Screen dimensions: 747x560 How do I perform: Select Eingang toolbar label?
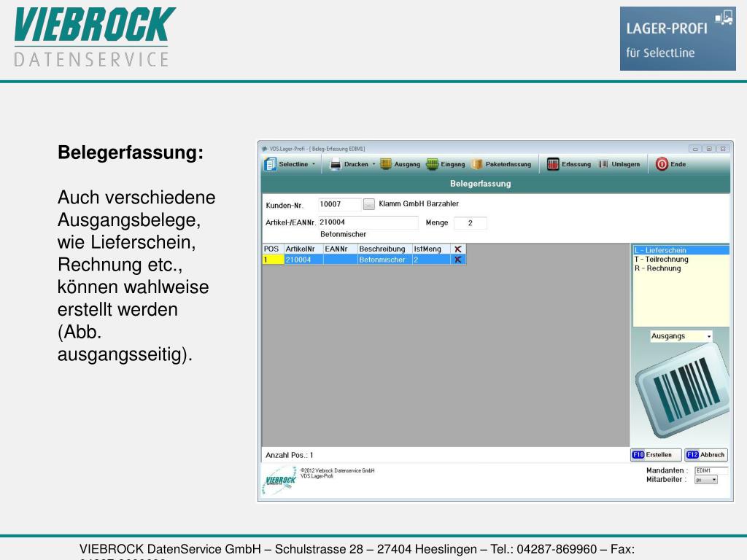[452, 164]
